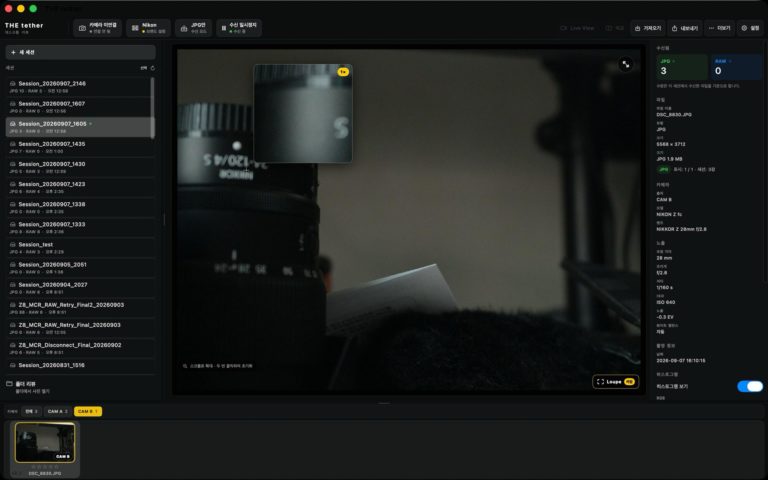
Task: Open settings via the gear button
Action: click(750, 28)
